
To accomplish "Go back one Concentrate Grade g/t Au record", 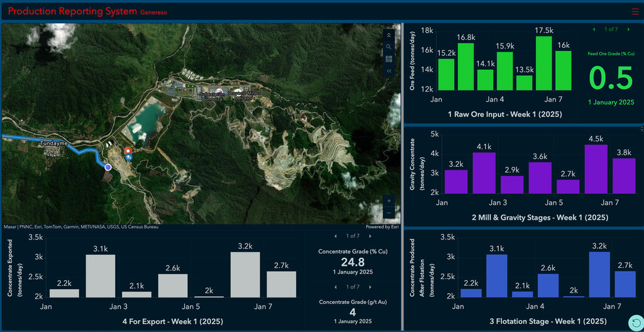I will pyautogui.click(x=335, y=287).
